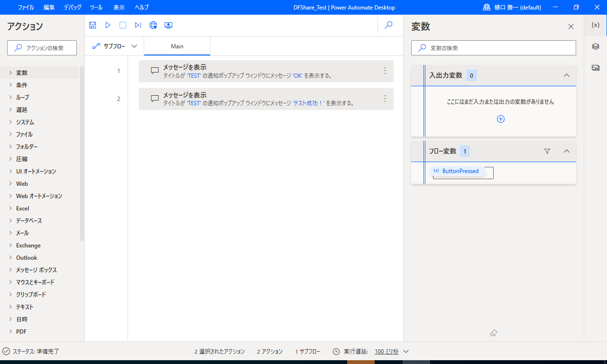Open the web recorder globe icon
Image resolution: width=607 pixels, height=364 pixels.
[x=153, y=25]
